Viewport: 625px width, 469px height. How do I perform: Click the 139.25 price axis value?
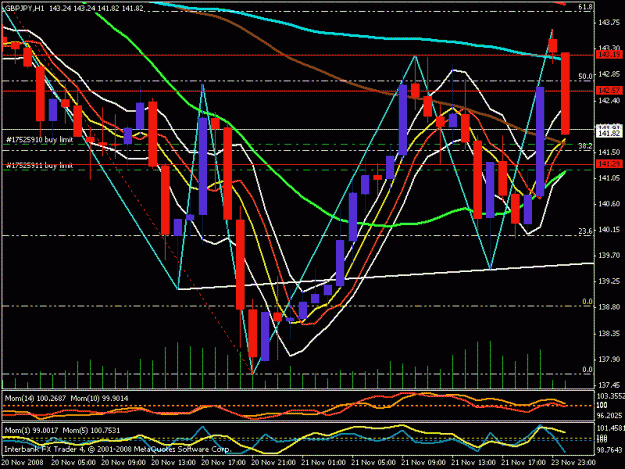(x=609, y=281)
